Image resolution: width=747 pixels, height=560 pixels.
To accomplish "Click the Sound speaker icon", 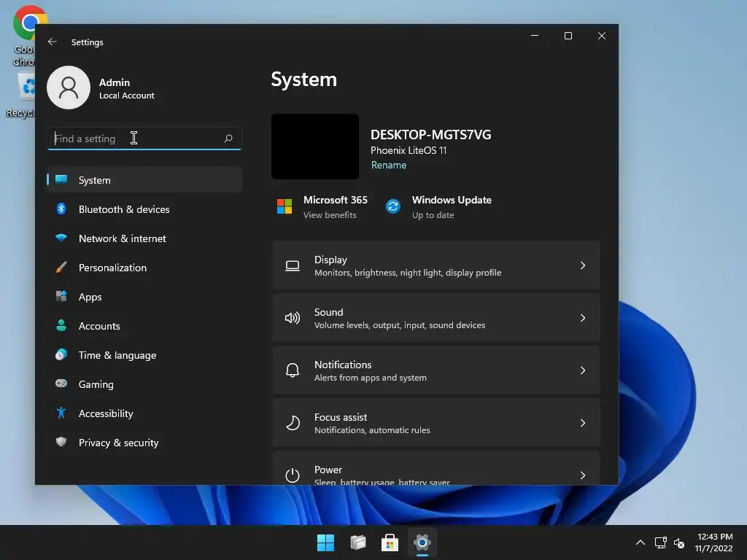I will 293,318.
